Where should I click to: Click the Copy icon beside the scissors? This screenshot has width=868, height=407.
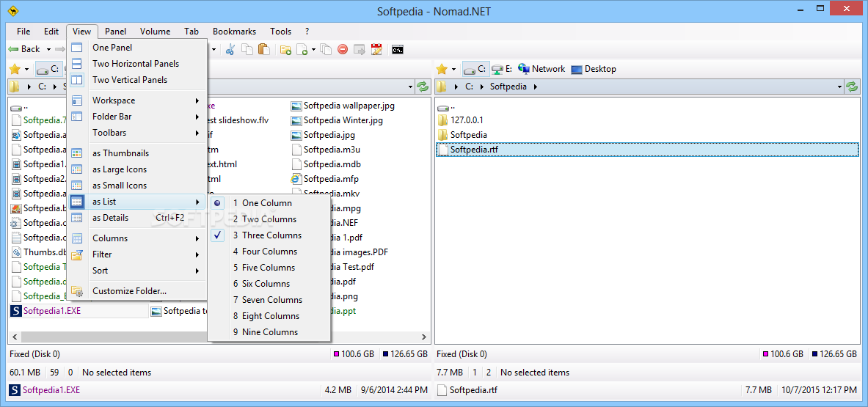point(247,49)
